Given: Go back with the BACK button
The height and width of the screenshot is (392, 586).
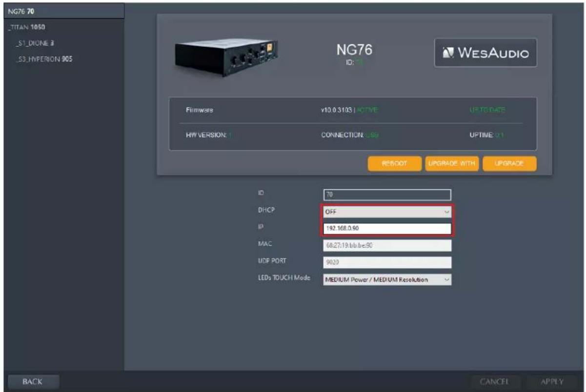Looking at the screenshot, I should (x=33, y=382).
